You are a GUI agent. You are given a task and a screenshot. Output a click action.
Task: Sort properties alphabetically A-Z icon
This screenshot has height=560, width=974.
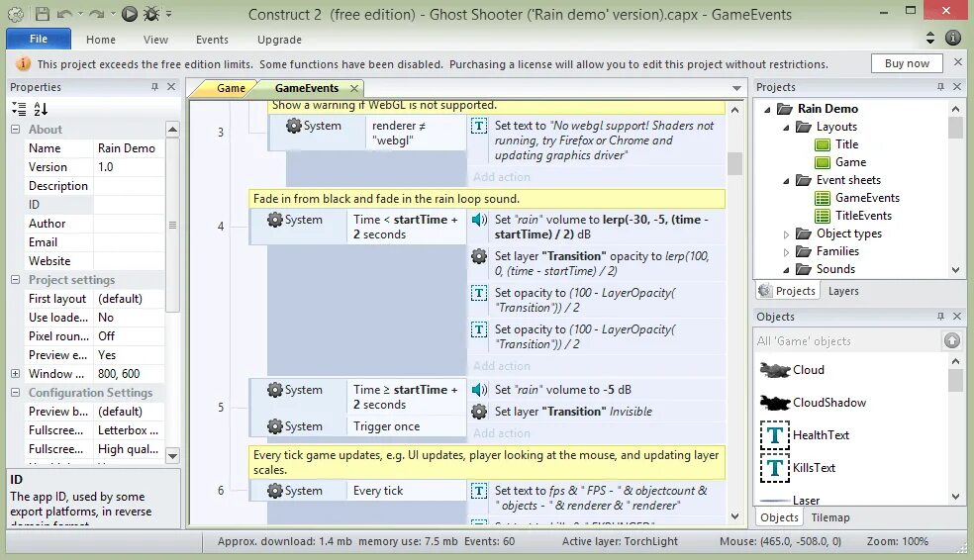click(41, 109)
